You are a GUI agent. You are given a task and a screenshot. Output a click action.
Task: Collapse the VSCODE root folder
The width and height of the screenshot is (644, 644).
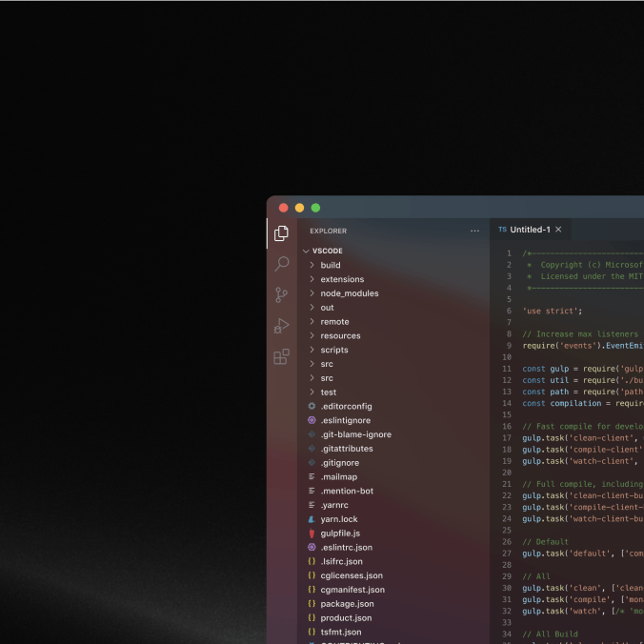(306, 252)
